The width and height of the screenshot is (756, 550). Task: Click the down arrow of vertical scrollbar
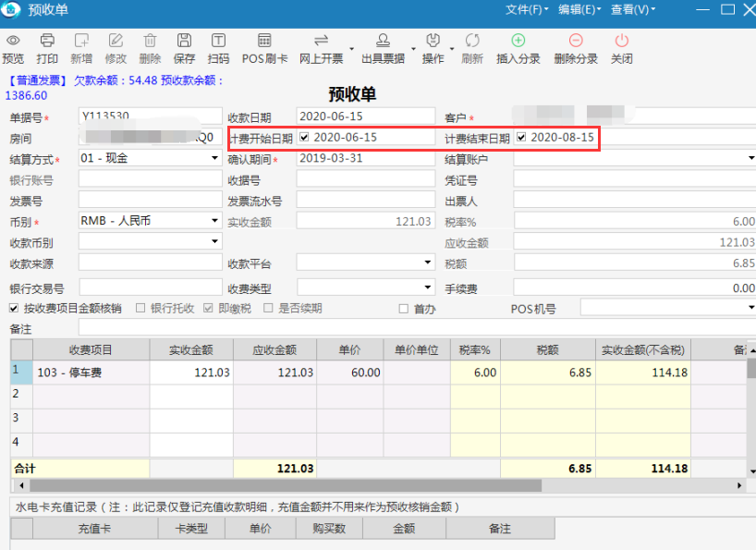(x=752, y=471)
